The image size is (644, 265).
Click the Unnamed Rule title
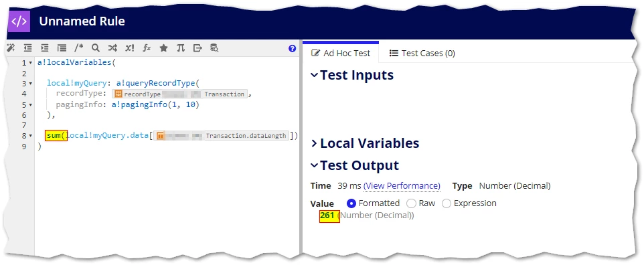tap(82, 21)
